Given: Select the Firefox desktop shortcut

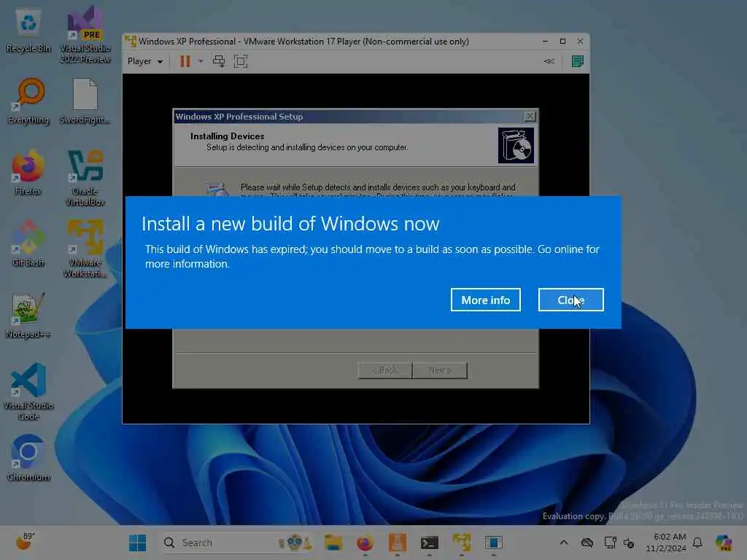Looking at the screenshot, I should (x=28, y=172).
